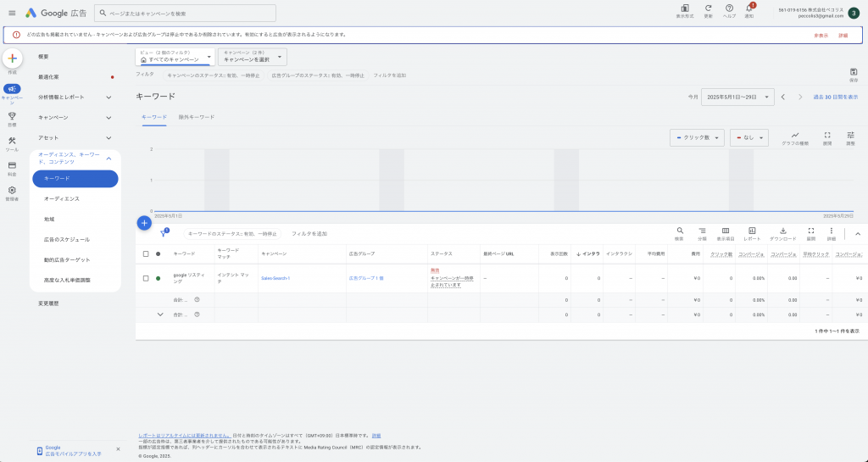Open the 料金 billing card icon
This screenshot has width=868, height=462.
[12, 165]
